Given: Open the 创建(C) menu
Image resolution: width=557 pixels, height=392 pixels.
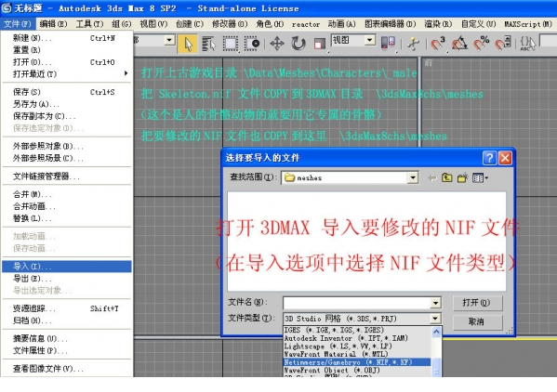Looking at the screenshot, I should click(190, 24).
